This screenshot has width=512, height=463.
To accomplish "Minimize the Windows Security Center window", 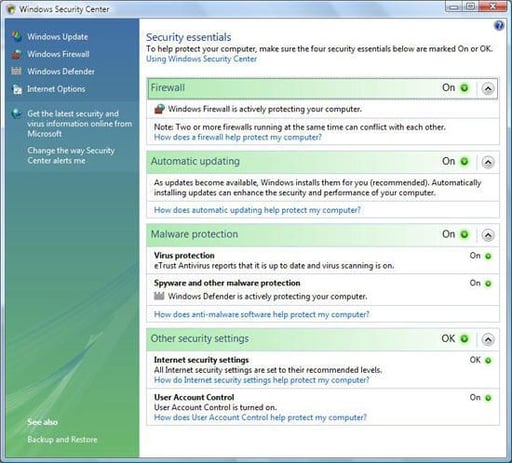I will [x=454, y=6].
